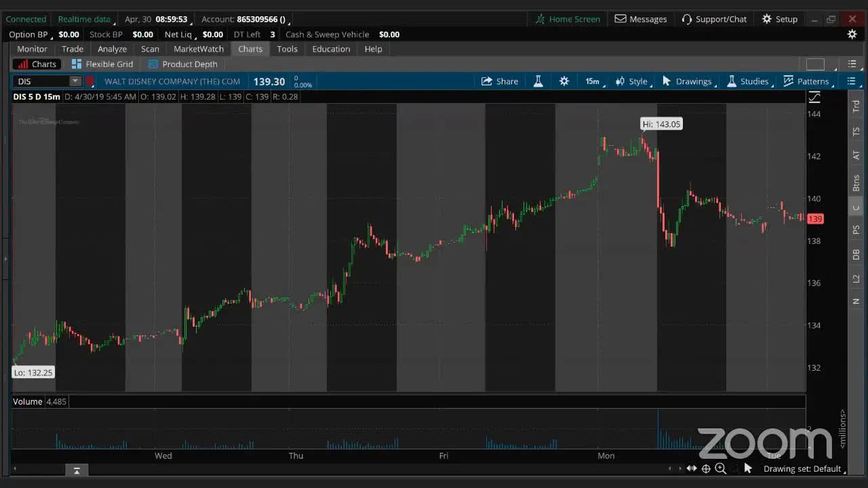Click the Volume study label
Viewport: 868px width, 488px height.
pyautogui.click(x=28, y=401)
